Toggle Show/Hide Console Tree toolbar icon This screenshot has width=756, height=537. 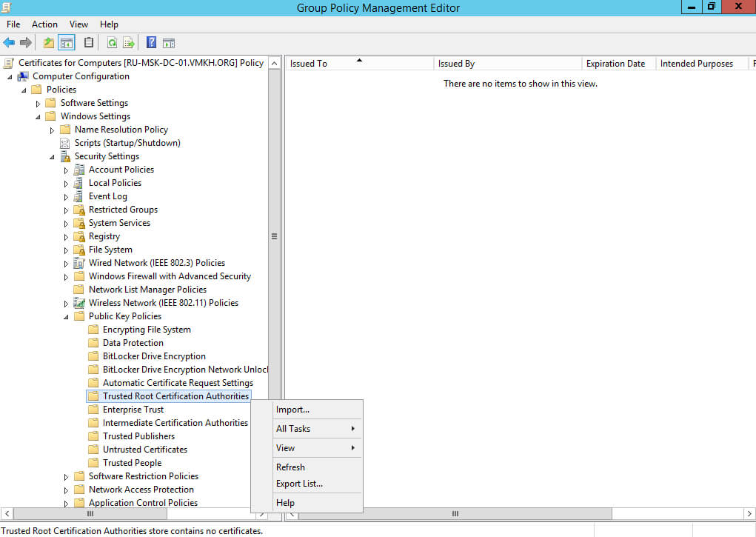click(67, 43)
